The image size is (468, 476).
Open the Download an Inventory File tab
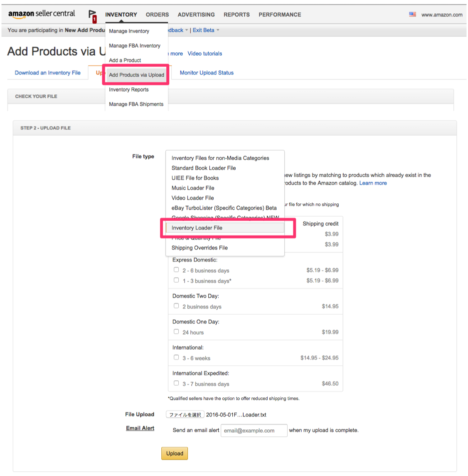click(47, 72)
